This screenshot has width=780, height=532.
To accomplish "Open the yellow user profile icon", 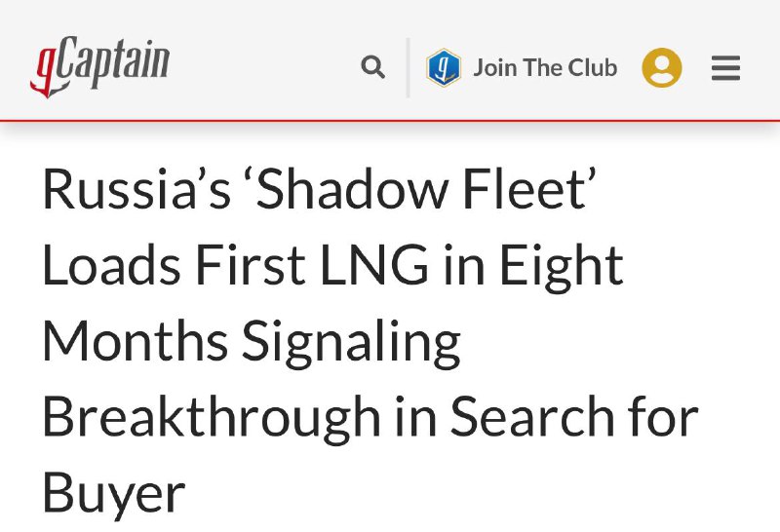I will click(x=662, y=67).
